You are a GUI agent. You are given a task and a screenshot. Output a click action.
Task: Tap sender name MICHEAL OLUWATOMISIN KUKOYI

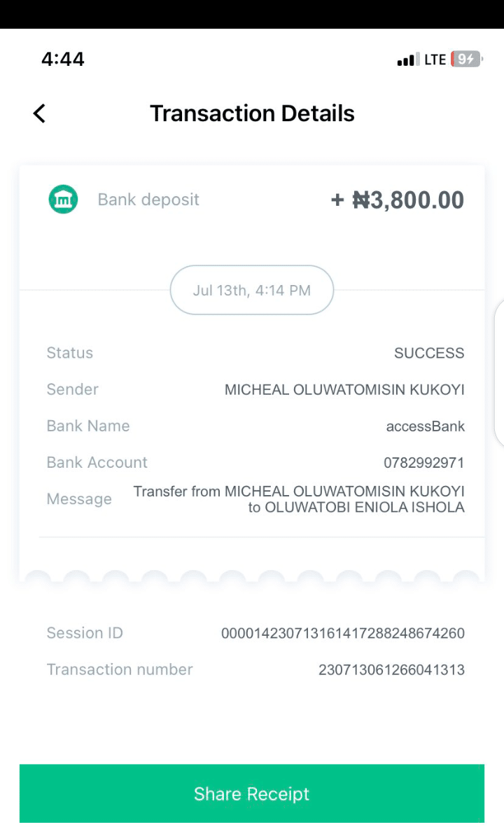click(x=344, y=390)
